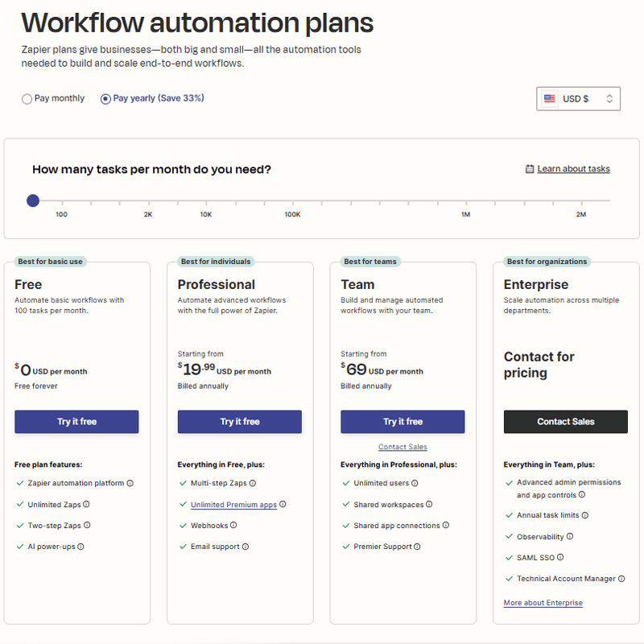Click Everything in Team, plus: heading
The width and height of the screenshot is (644, 644).
pyautogui.click(x=549, y=464)
